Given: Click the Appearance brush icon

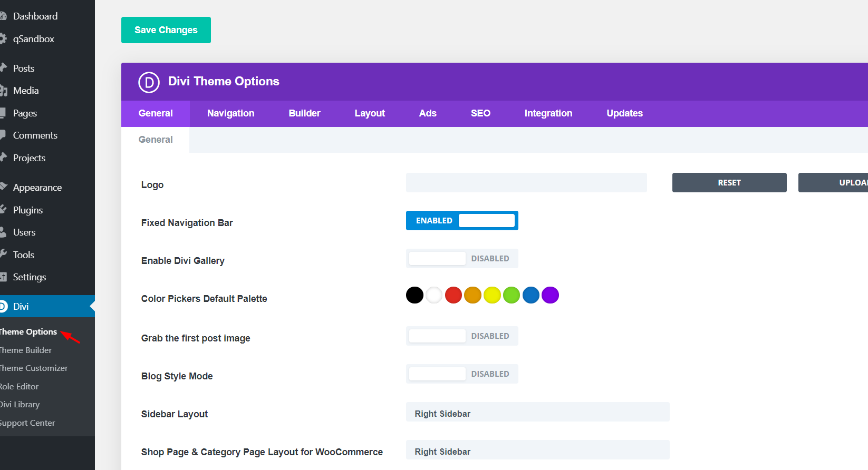Looking at the screenshot, I should click(x=3, y=187).
